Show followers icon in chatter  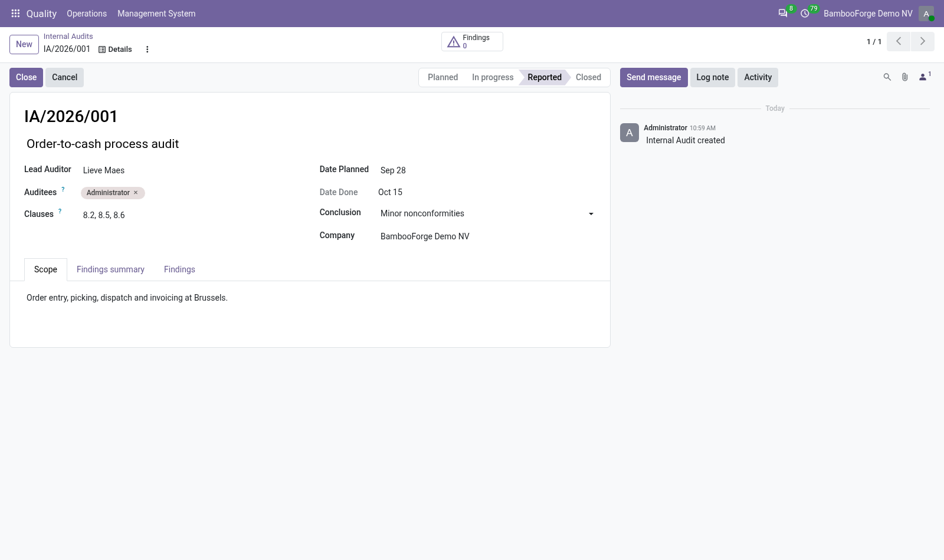click(925, 77)
